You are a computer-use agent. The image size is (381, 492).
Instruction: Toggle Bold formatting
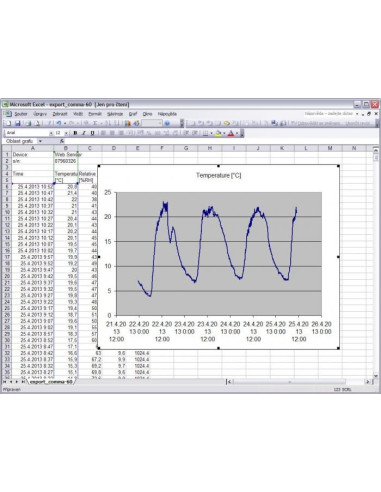pyautogui.click(x=75, y=133)
